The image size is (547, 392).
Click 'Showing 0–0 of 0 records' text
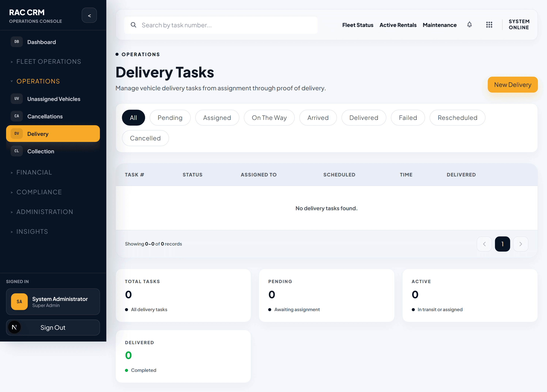[153, 244]
